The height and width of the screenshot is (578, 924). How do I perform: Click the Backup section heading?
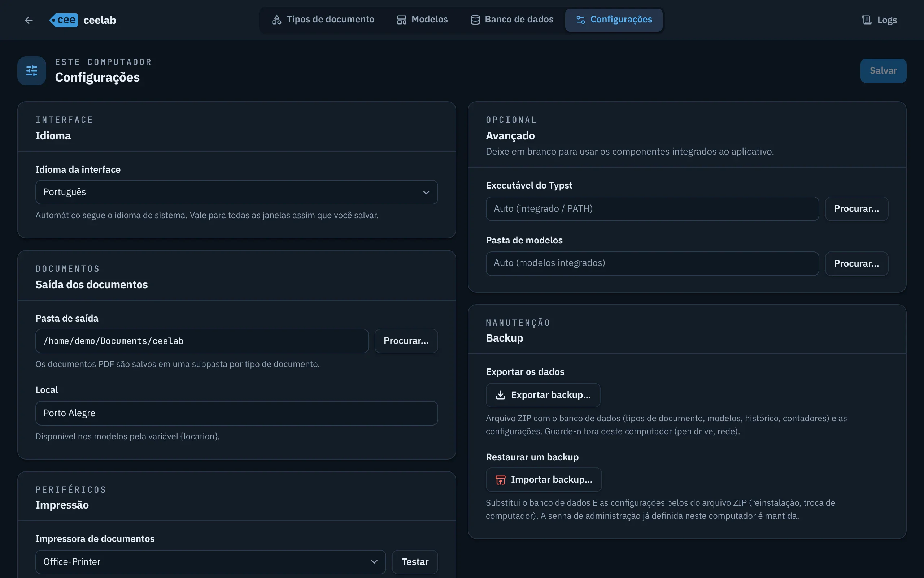click(504, 338)
